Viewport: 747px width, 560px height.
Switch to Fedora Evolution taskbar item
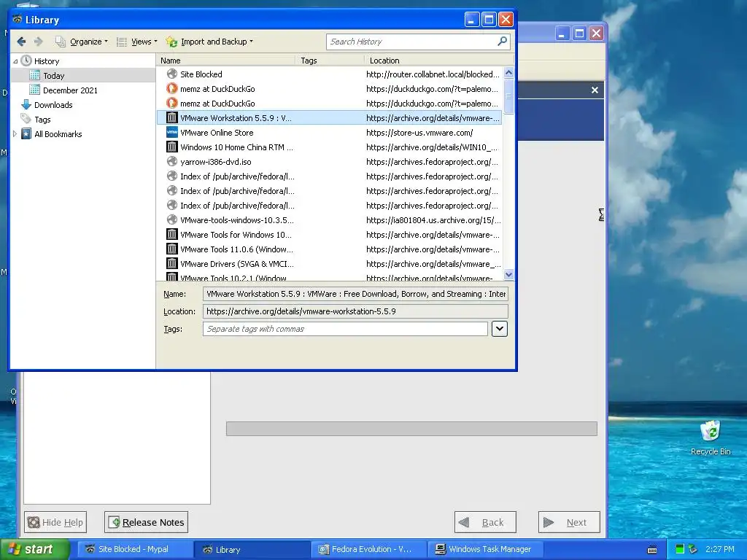pos(368,549)
